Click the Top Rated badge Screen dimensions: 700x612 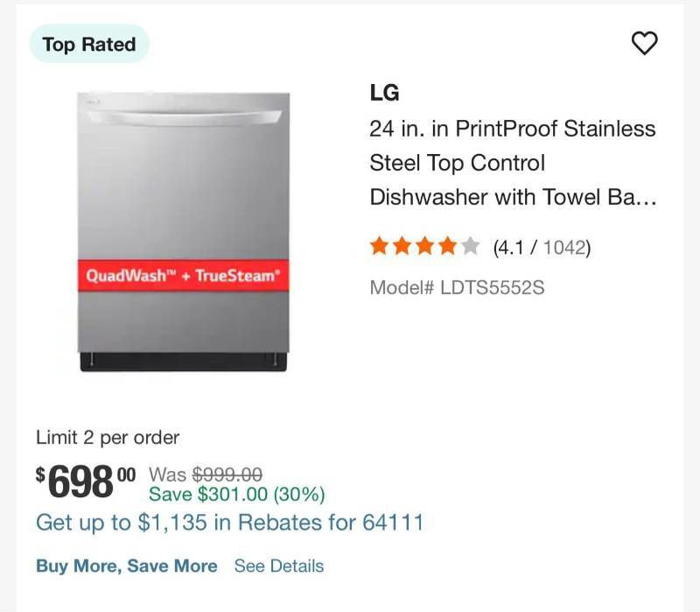tap(89, 45)
